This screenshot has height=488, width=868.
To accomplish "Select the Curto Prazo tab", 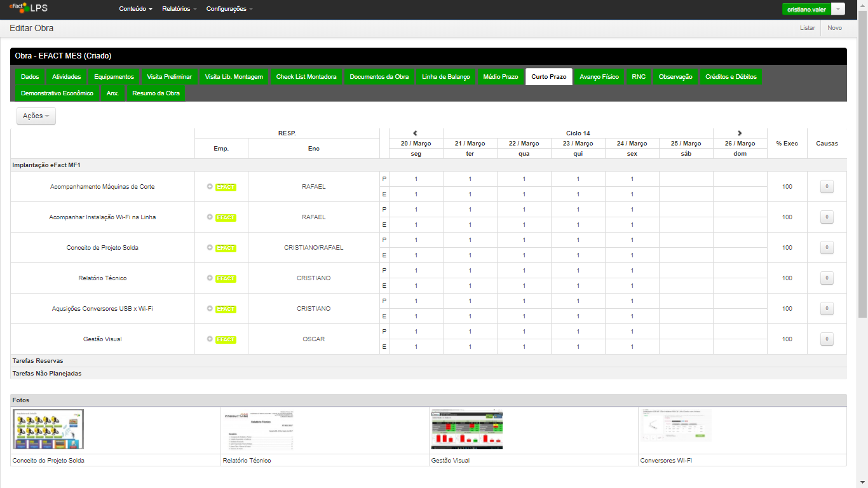I will point(549,77).
